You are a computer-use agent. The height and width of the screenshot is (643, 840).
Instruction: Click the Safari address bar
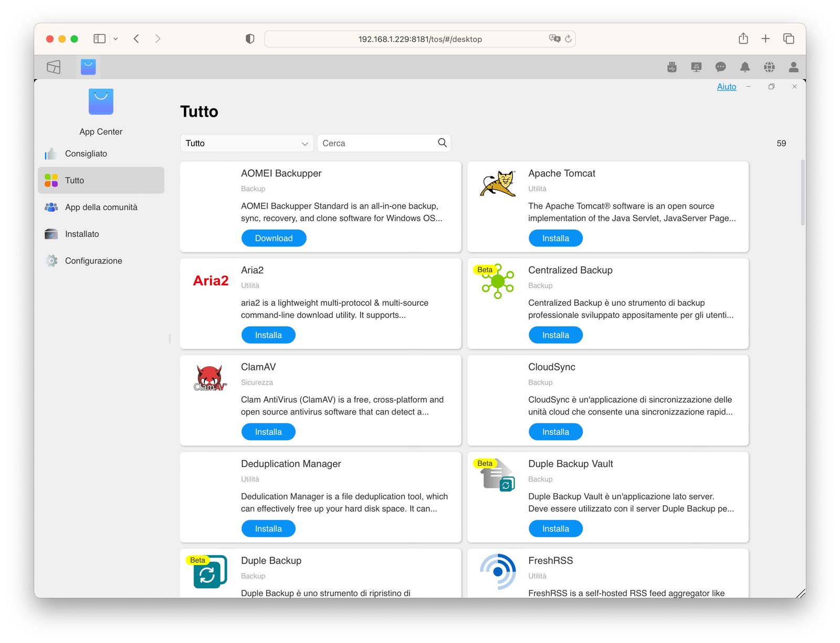pyautogui.click(x=420, y=39)
